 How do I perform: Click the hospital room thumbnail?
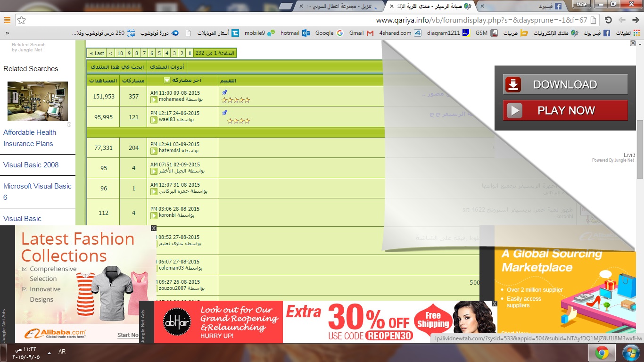(38, 101)
